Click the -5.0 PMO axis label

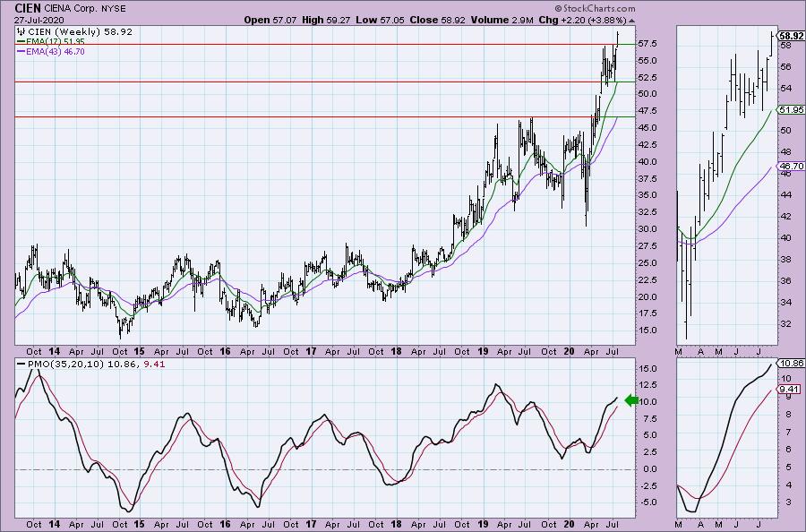pyautogui.click(x=647, y=502)
